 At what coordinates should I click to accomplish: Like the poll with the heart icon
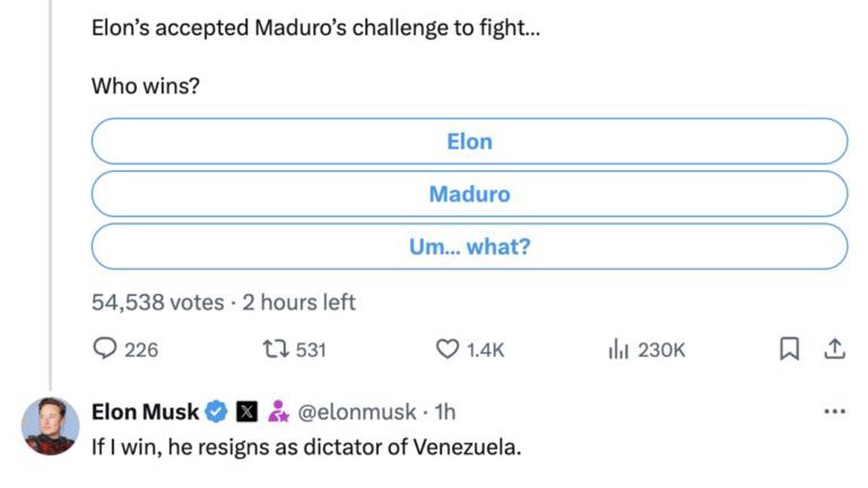449,349
